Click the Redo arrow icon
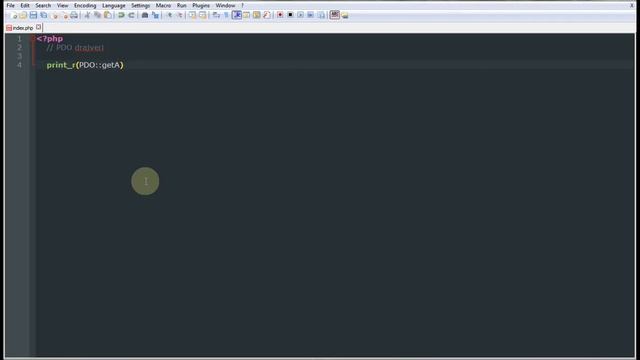640x360 pixels. coord(131,16)
